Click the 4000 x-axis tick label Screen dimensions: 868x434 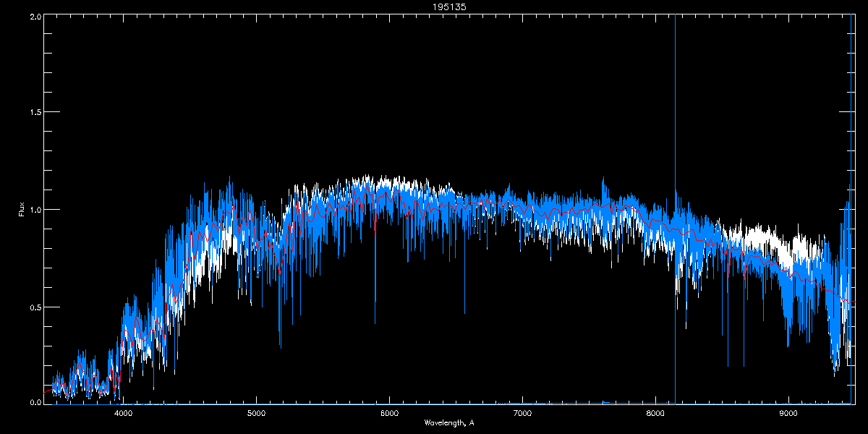click(x=123, y=414)
